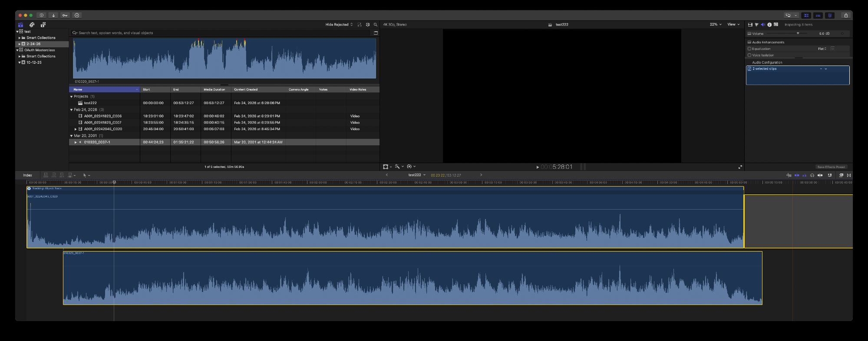This screenshot has height=341, width=868.
Task: Toggle the browser search magnifier icon
Action: point(376,25)
